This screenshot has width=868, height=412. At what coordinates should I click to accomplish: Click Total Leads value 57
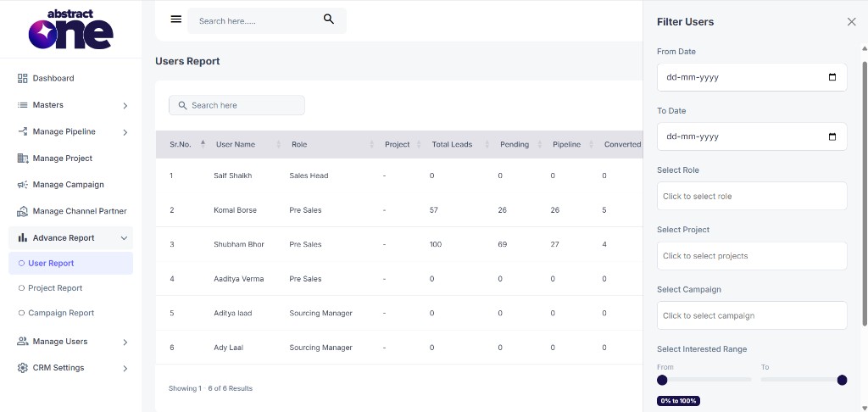coord(433,210)
